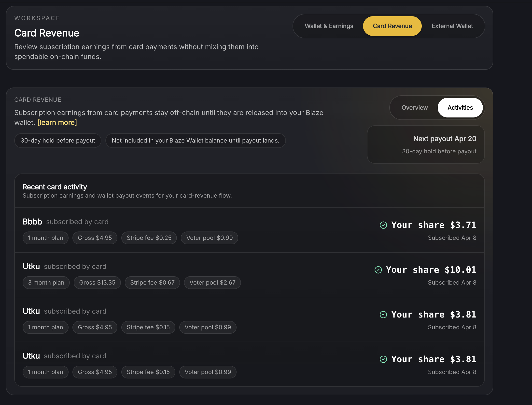The image size is (532, 405).
Task: Select Bbbb subscriber name
Action: pos(32,222)
